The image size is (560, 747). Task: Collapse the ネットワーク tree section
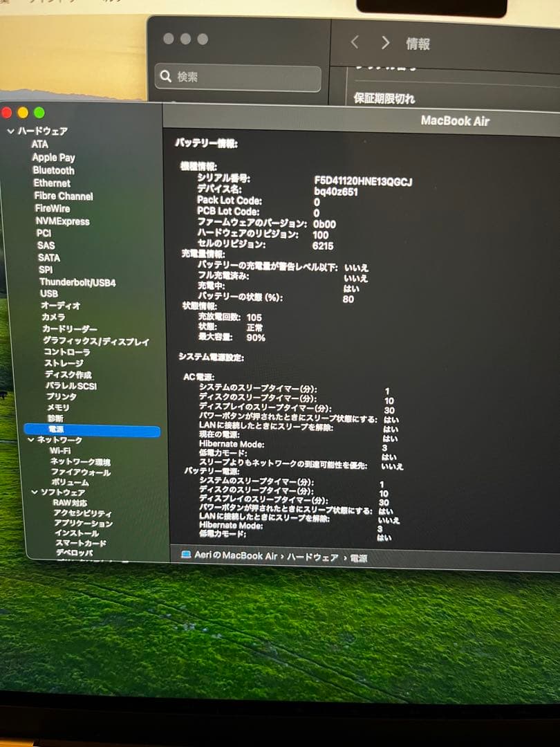[30, 440]
